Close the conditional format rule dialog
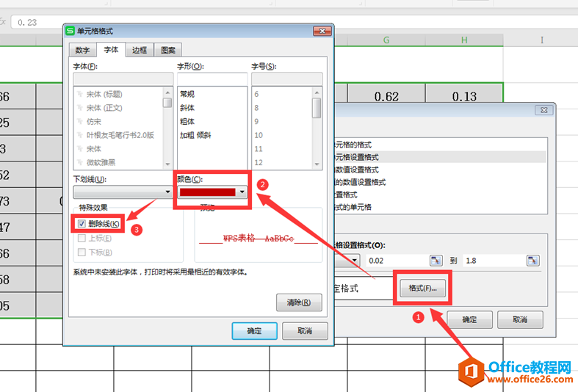Viewport: 578px width, 392px height. tap(544, 110)
